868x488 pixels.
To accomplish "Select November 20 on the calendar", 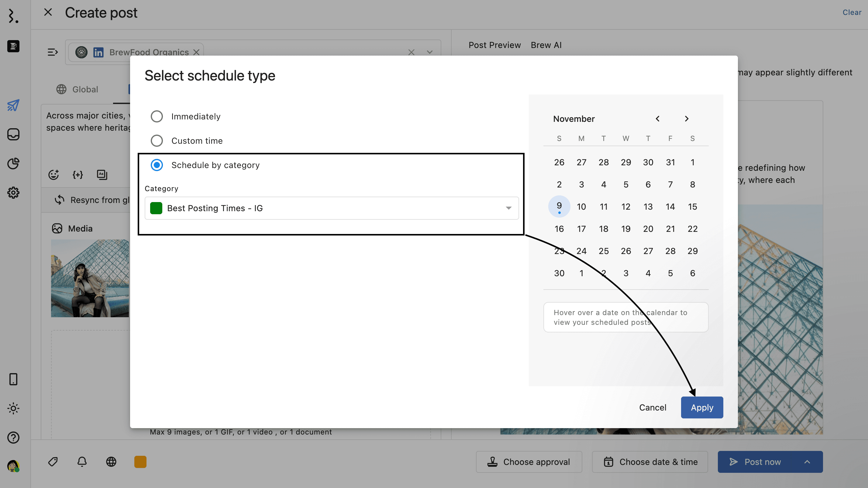I will (648, 229).
